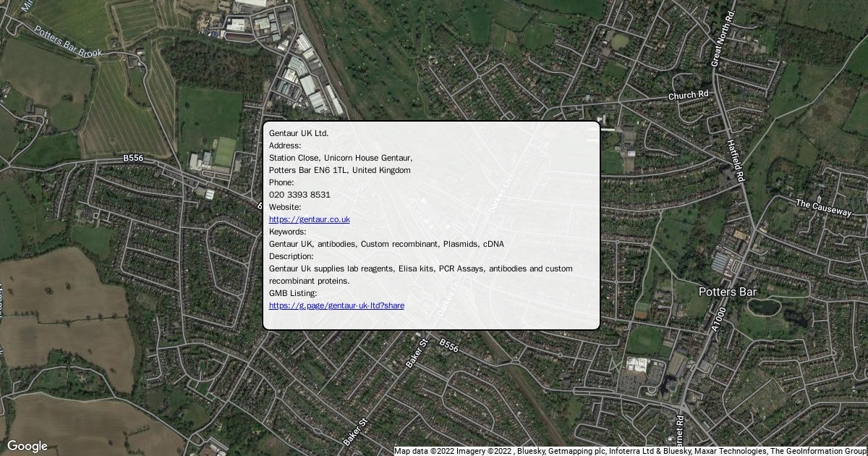This screenshot has height=456, width=868.
Task: Click the Google logo on the map
Action: click(27, 446)
